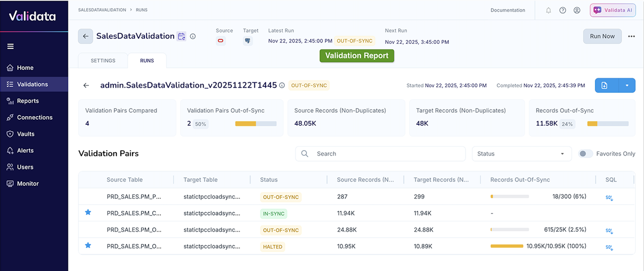This screenshot has width=644, height=271.
Task: Open notifications bell
Action: (x=548, y=10)
